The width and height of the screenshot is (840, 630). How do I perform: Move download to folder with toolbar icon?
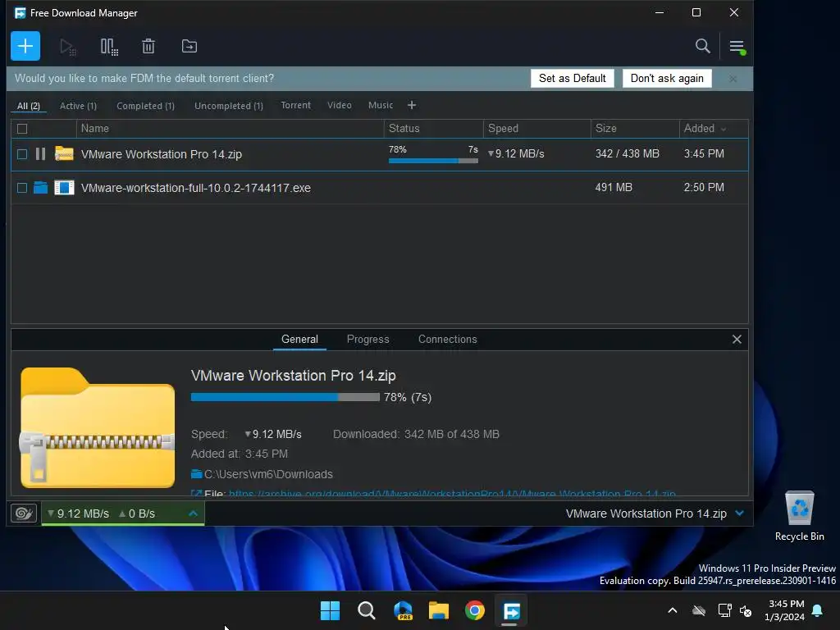[189, 47]
